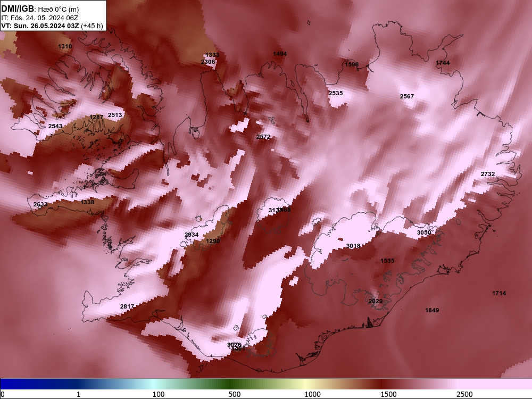Click the 2732 label near east coast

pos(488,174)
